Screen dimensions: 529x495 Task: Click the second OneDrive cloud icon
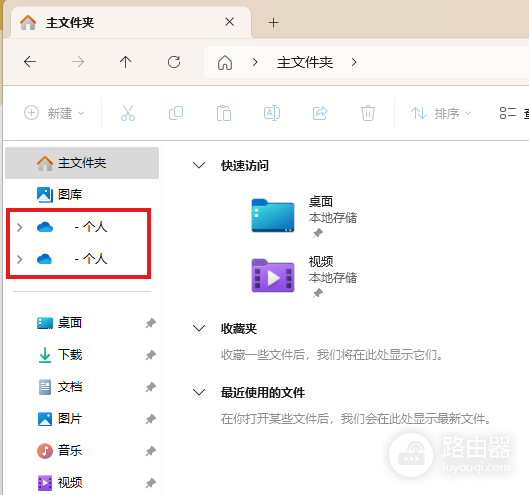45,259
